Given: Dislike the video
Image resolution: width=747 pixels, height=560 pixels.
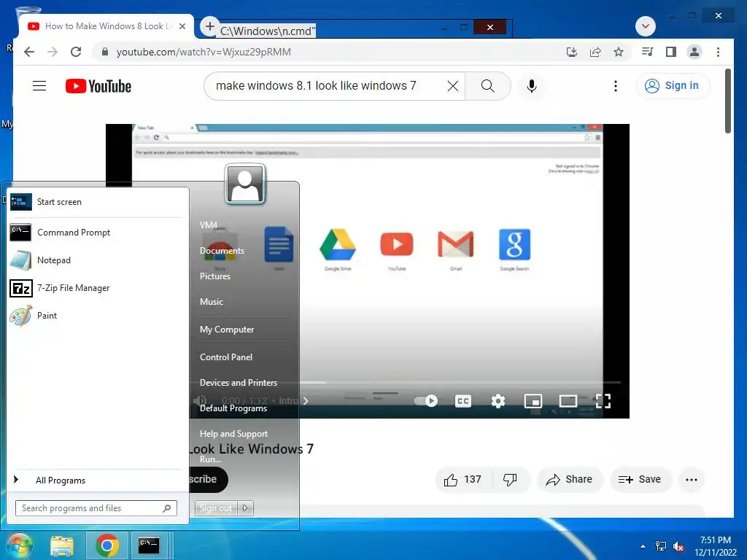Looking at the screenshot, I should pyautogui.click(x=510, y=480).
